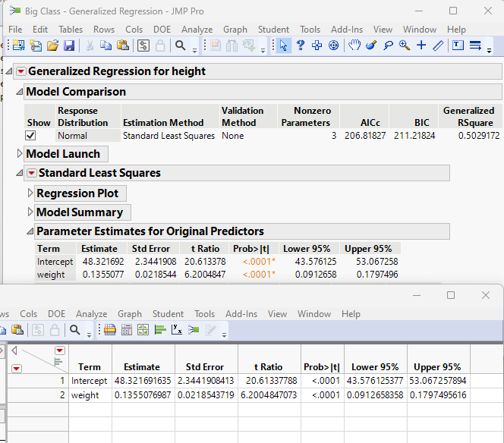Click the Generalized RSquare value 0.5029172
Viewport: 504px width, 443px height.
coord(479,136)
